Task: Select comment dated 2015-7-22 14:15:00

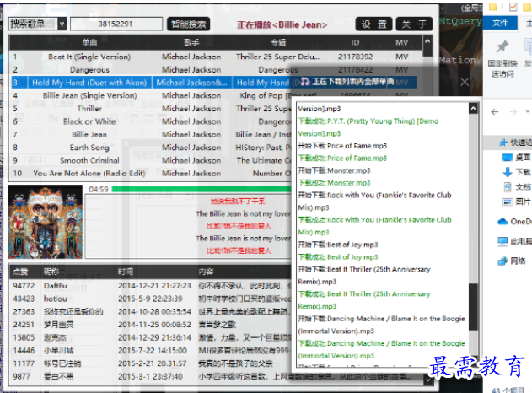Action: click(150, 351)
